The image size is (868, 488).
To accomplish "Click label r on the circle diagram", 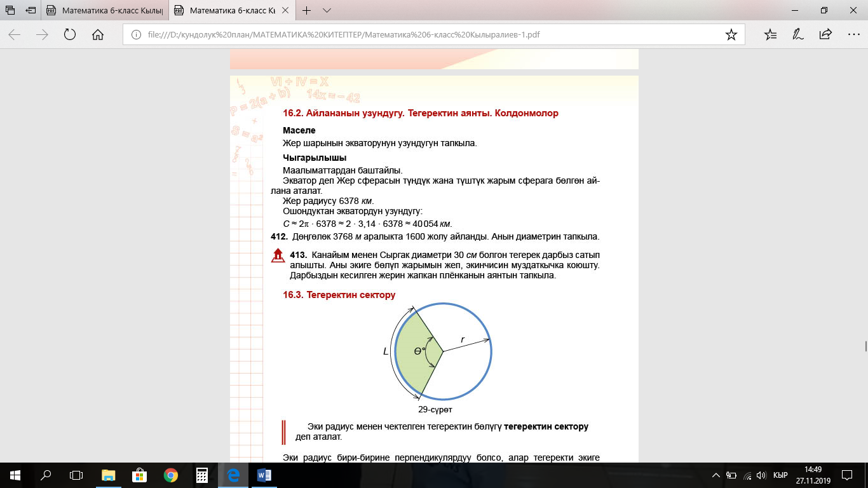I will coord(463,340).
